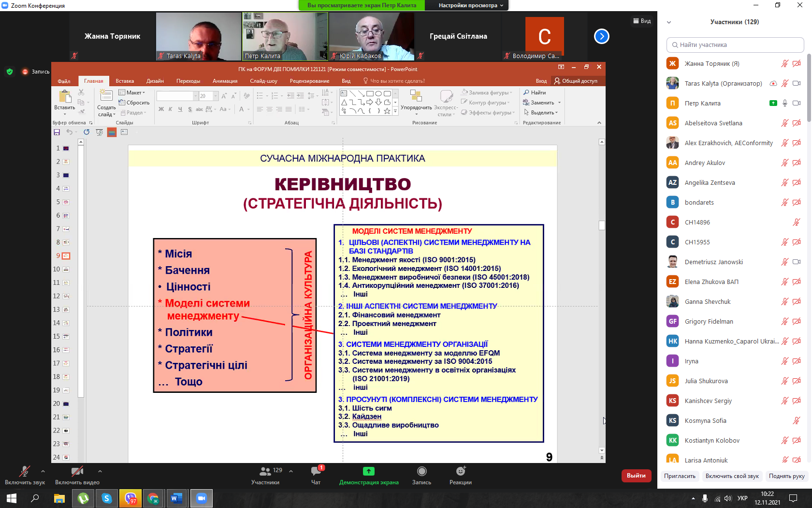Viewport: 812px width, 508px height.
Task: Click the Undo arrow in PowerPoint
Action: click(70, 132)
